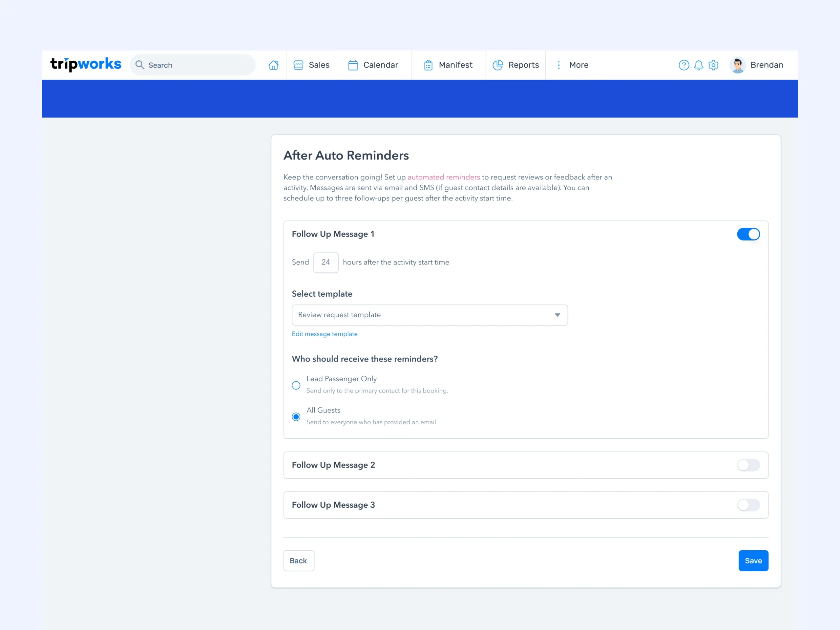The width and height of the screenshot is (840, 630).
Task: Open the Sales menu
Action: 311,65
